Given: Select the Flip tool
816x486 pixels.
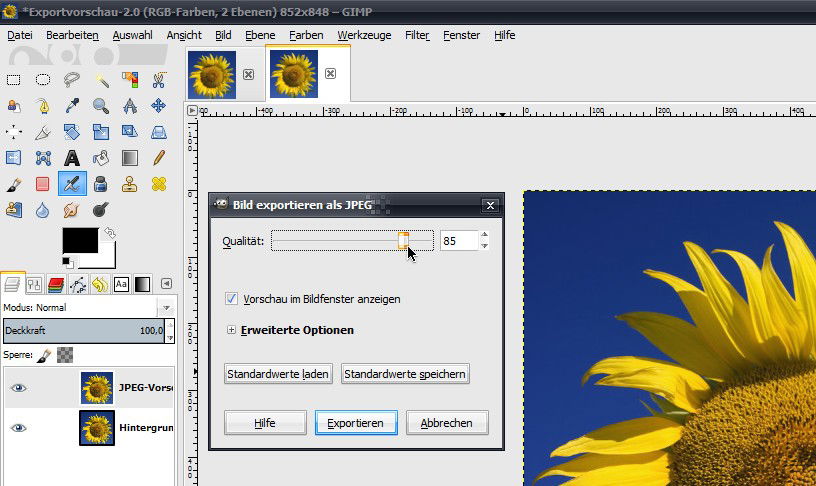Looking at the screenshot, I should pos(14,158).
